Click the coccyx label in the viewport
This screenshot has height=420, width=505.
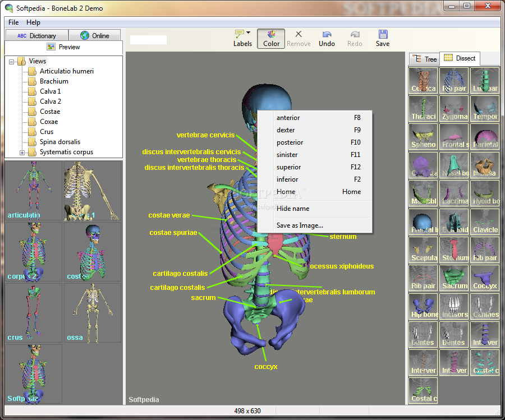point(266,367)
